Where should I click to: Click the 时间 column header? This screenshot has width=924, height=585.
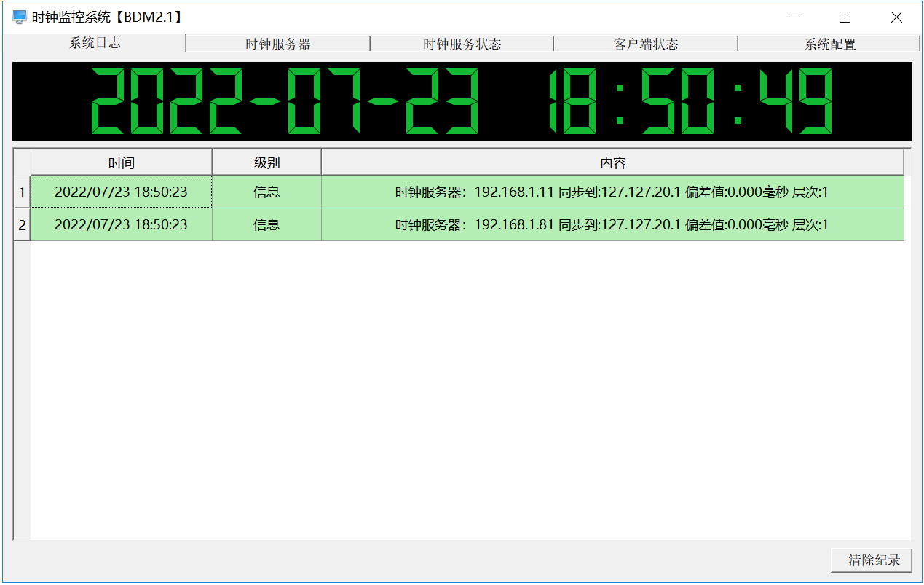120,161
